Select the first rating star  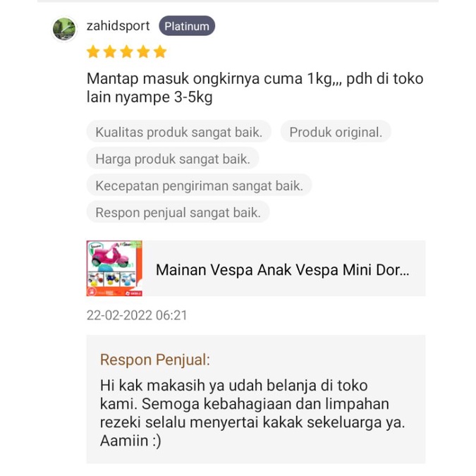93,51
